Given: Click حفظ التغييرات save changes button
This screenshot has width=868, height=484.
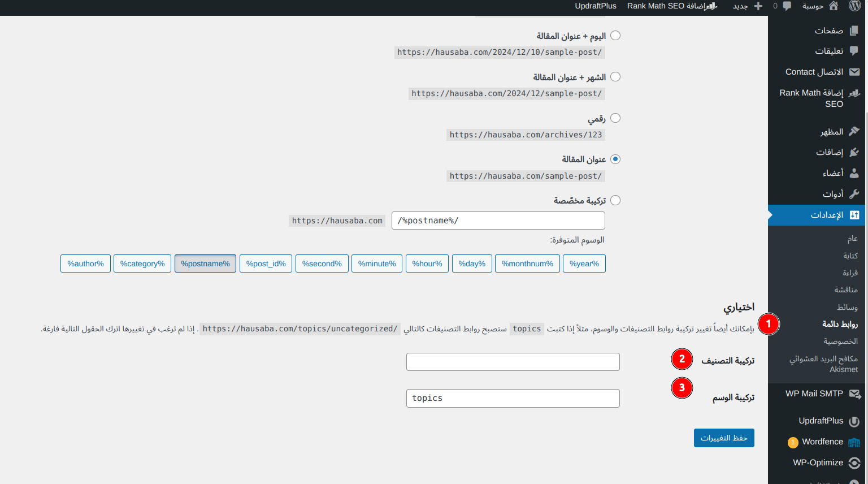Looking at the screenshot, I should (x=724, y=438).
